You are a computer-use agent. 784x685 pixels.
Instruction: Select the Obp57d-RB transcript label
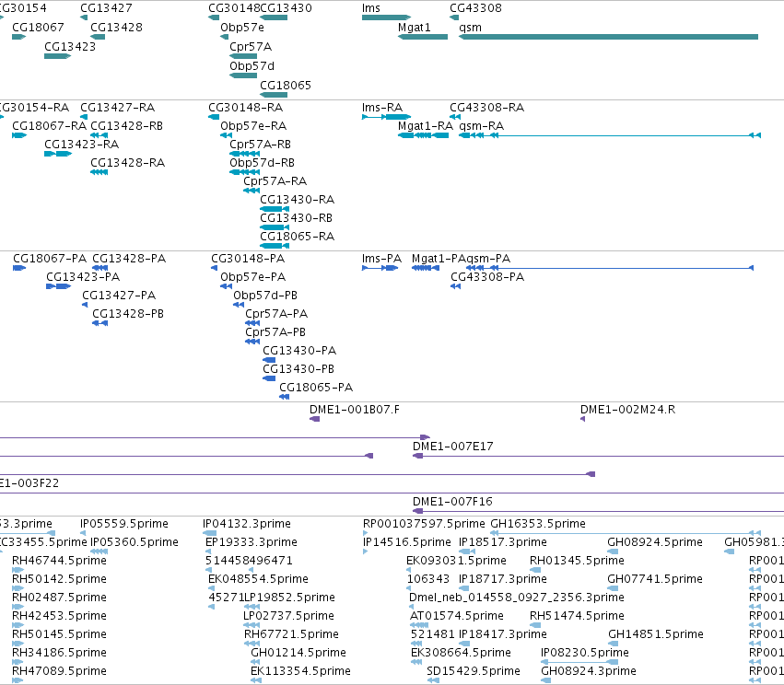262,163
